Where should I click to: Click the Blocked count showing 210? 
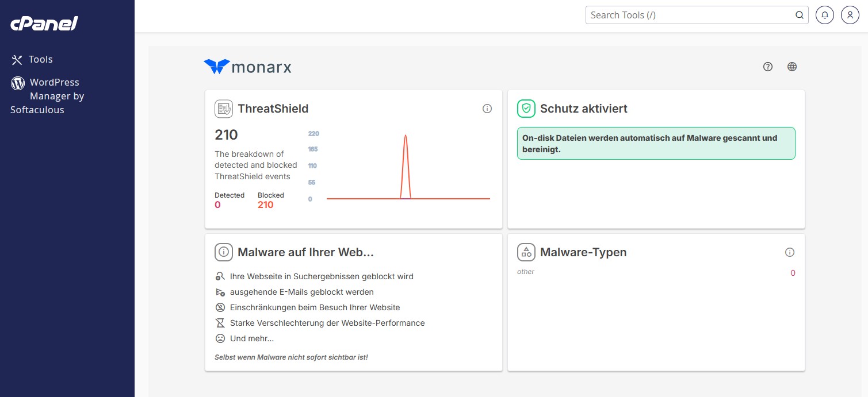tap(266, 205)
